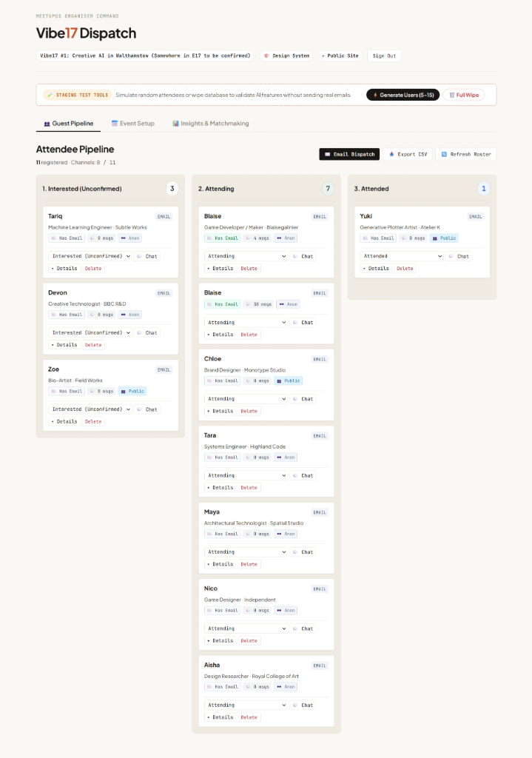Open status dropdown on Maya's card

click(x=246, y=551)
